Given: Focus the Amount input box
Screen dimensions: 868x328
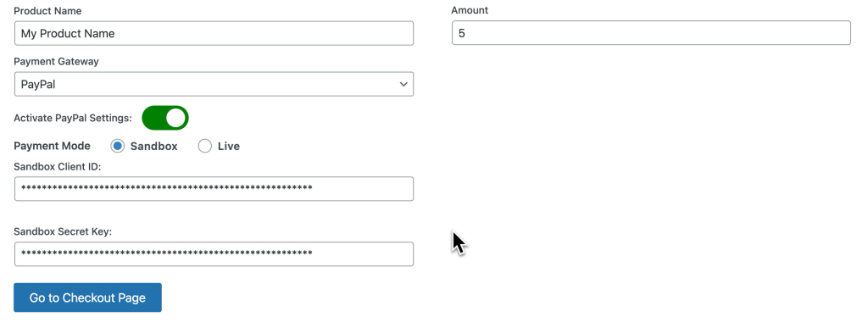Looking at the screenshot, I should (x=651, y=33).
